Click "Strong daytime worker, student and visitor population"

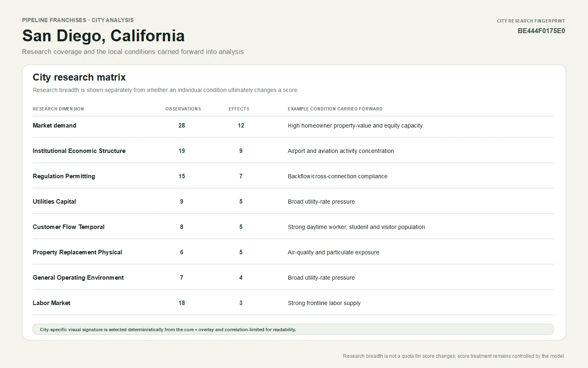(x=356, y=227)
